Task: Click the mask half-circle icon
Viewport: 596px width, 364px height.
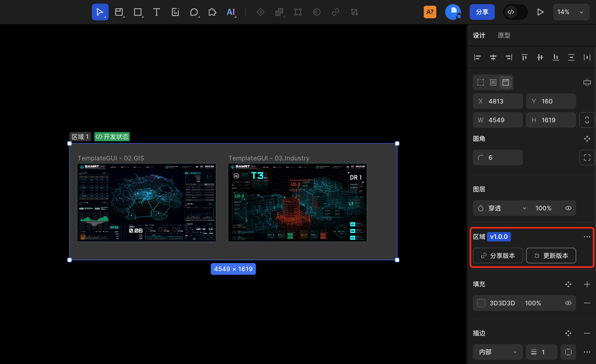Action: click(317, 12)
